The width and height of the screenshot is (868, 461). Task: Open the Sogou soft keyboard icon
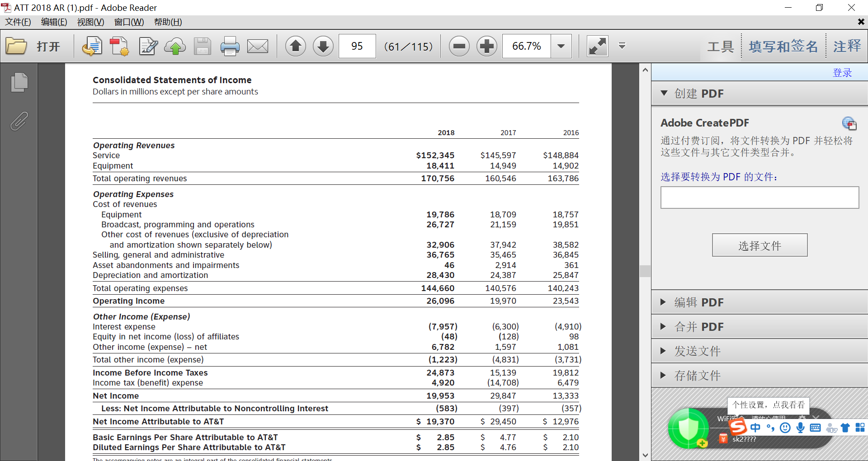(x=815, y=428)
